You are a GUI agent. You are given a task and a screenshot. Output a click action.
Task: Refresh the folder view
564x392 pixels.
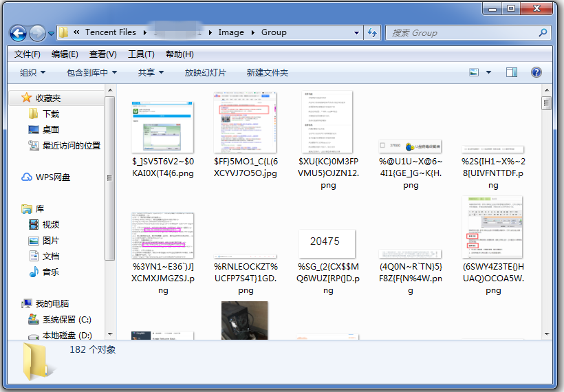[x=372, y=33]
